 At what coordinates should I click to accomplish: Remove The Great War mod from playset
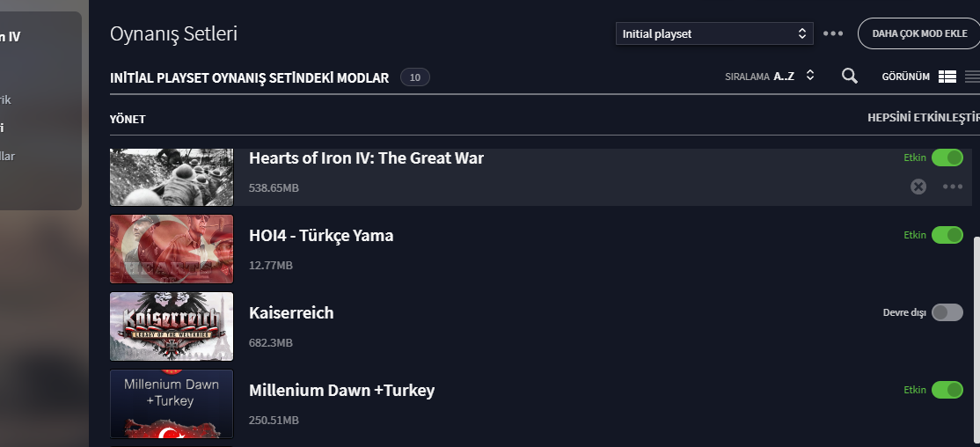[918, 187]
